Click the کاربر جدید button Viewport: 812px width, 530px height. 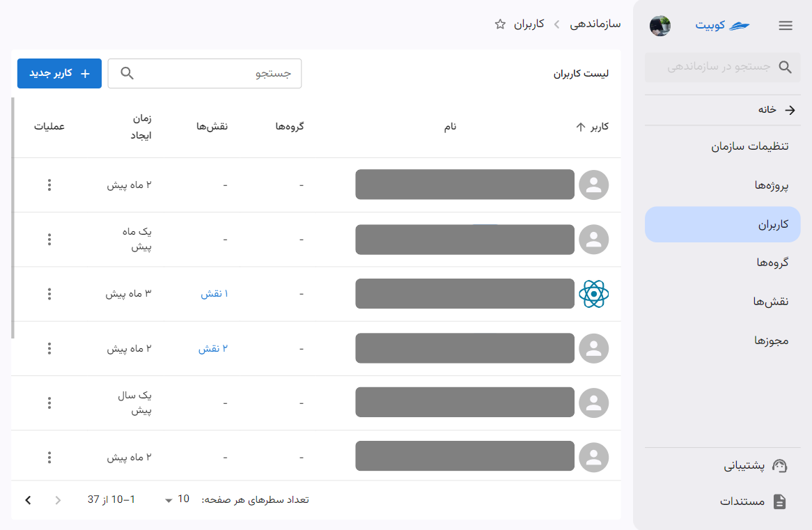pos(60,74)
